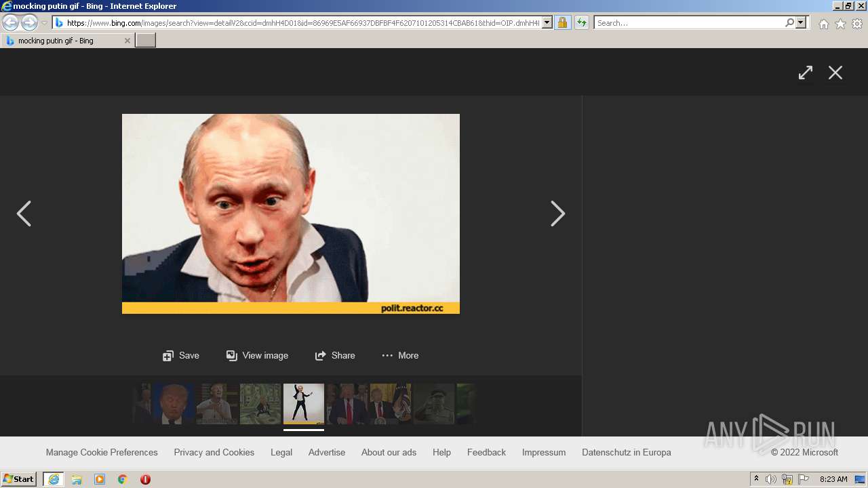Click Internet Explorer taskbar icon
The image size is (868, 488).
coord(53,479)
